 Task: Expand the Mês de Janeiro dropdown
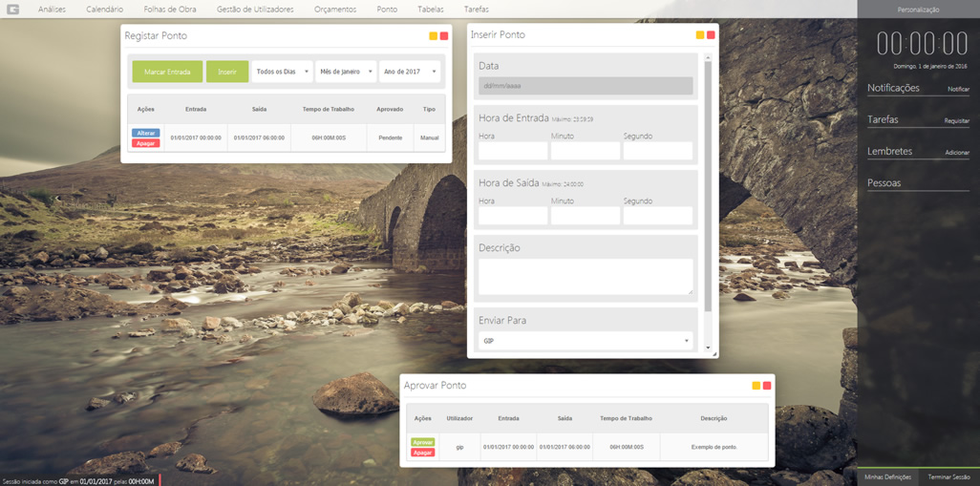pyautogui.click(x=346, y=72)
